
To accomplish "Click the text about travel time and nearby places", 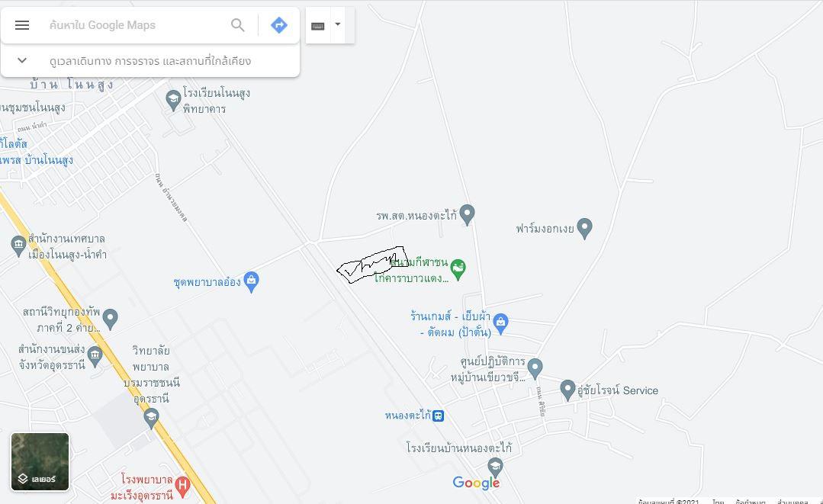I will [x=150, y=61].
